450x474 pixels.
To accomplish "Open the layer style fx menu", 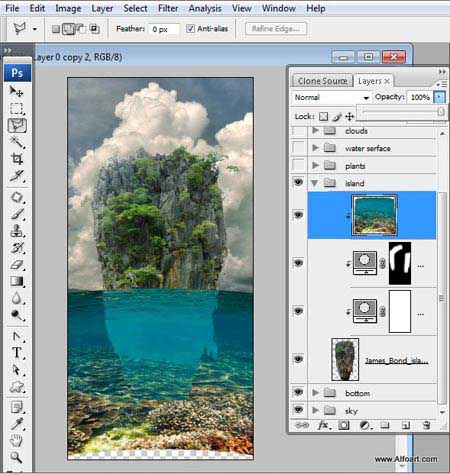I will [324, 425].
